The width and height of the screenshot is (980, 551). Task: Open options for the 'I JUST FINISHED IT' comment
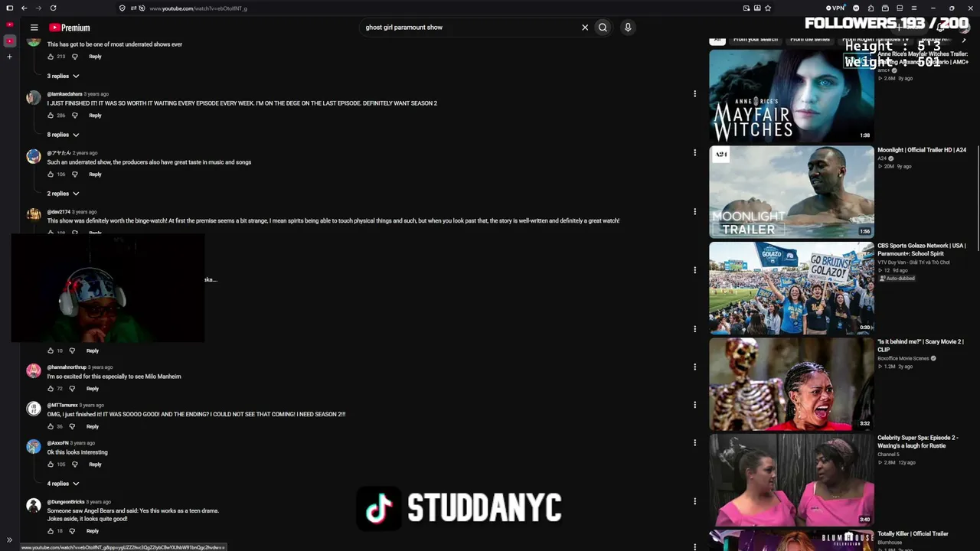[x=694, y=94]
